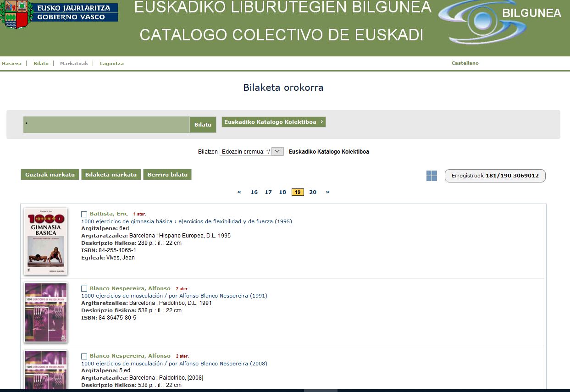
Task: Switch language via the Castellano link
Action: (465, 63)
